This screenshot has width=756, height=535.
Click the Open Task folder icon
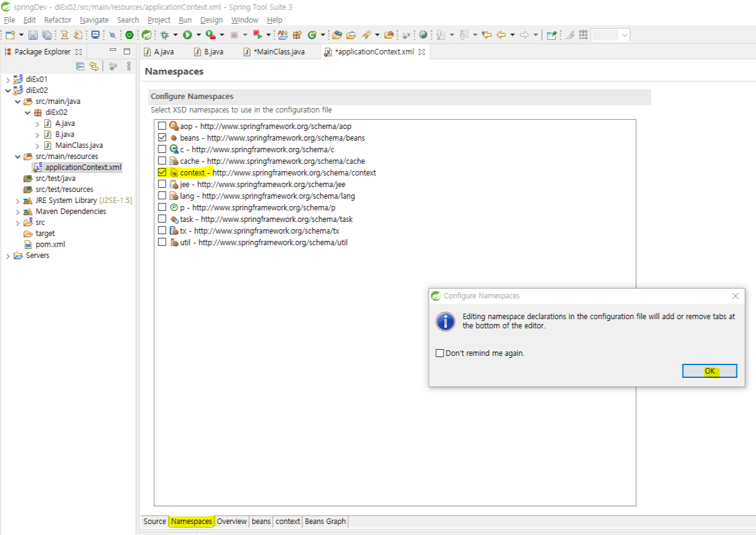coord(352,35)
